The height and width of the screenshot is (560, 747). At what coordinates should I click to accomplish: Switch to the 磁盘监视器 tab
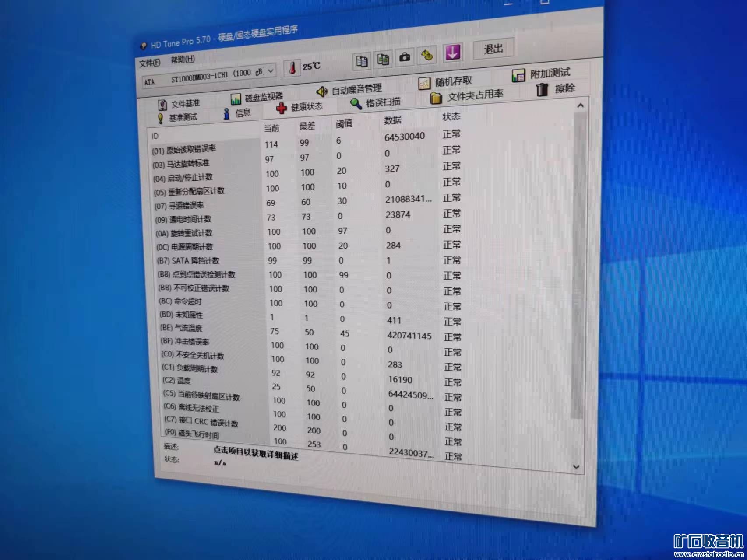257,98
